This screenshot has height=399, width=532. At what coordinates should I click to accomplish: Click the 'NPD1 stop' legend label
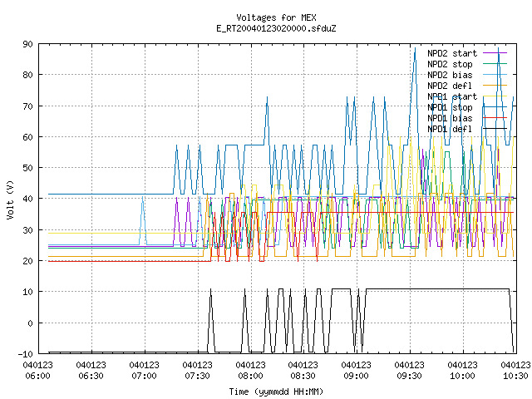tap(450, 107)
